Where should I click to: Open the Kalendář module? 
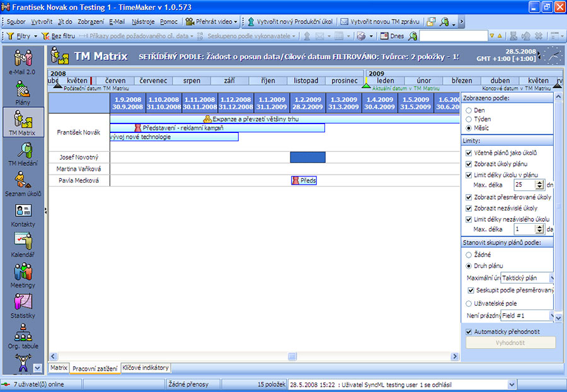click(x=23, y=245)
